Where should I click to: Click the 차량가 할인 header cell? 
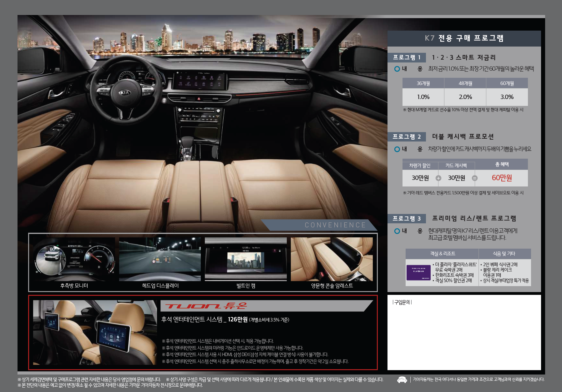[420, 166]
